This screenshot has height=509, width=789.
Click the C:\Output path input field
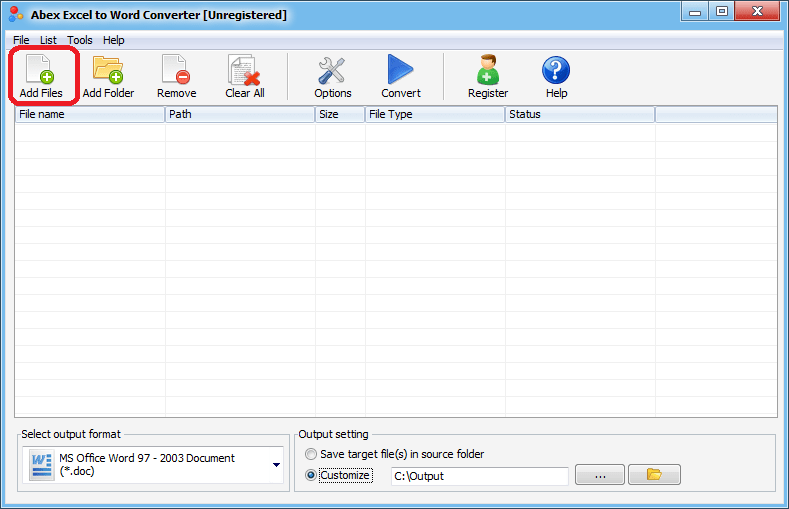(480, 476)
